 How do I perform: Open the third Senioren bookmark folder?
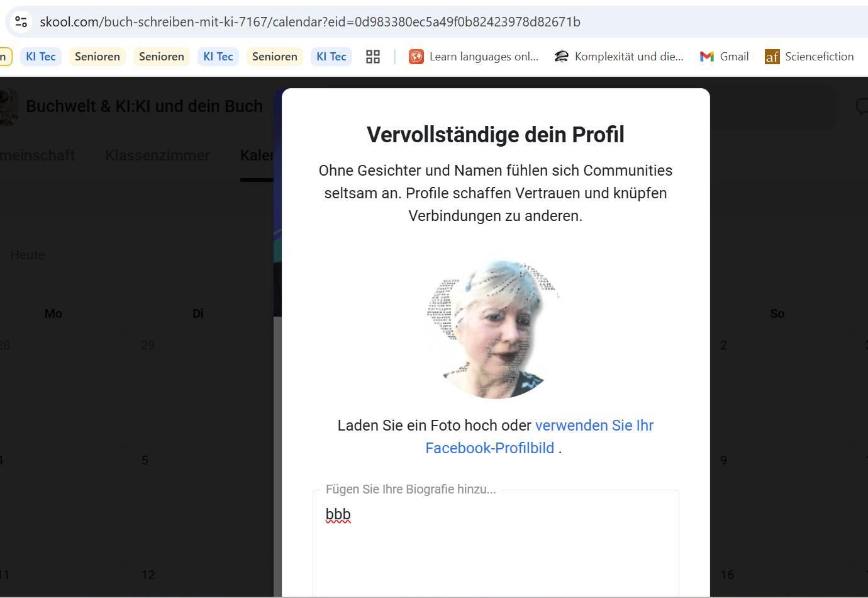[275, 57]
